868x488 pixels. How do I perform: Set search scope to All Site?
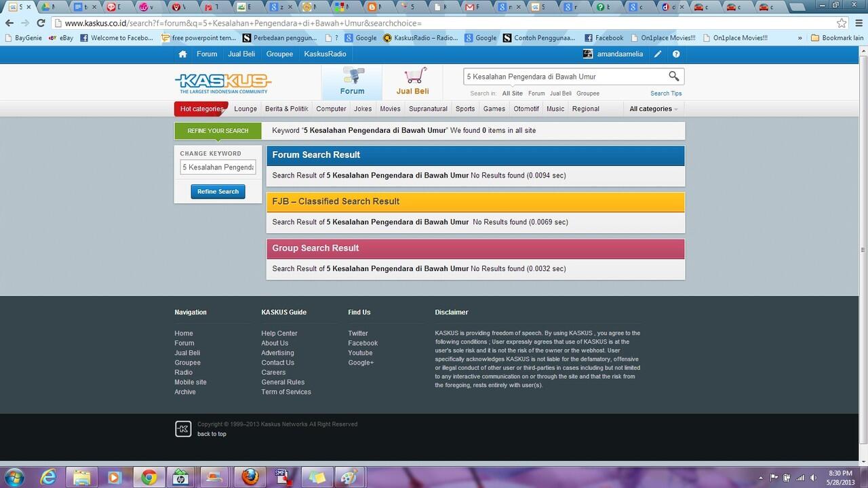(x=512, y=94)
